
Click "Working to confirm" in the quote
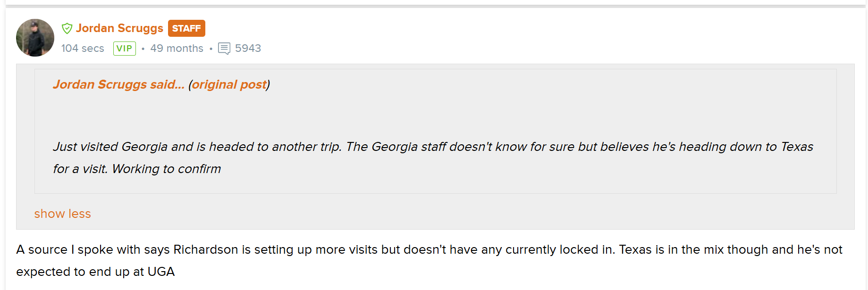pos(166,169)
